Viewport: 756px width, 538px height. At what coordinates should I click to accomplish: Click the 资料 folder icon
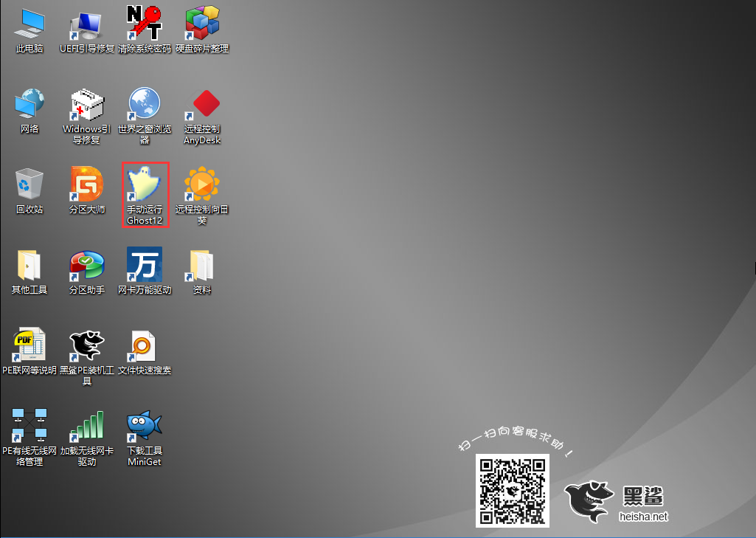pyautogui.click(x=202, y=266)
